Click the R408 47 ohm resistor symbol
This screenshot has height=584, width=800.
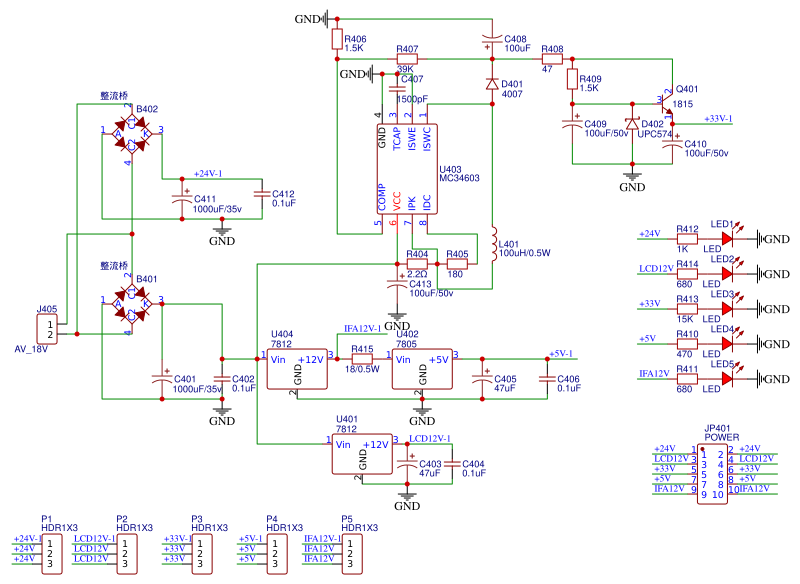click(552, 59)
